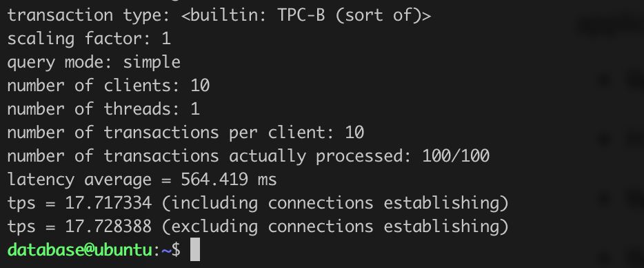Click the blue tilde in the prompt
The width and height of the screenshot is (644, 268).
pos(166,250)
